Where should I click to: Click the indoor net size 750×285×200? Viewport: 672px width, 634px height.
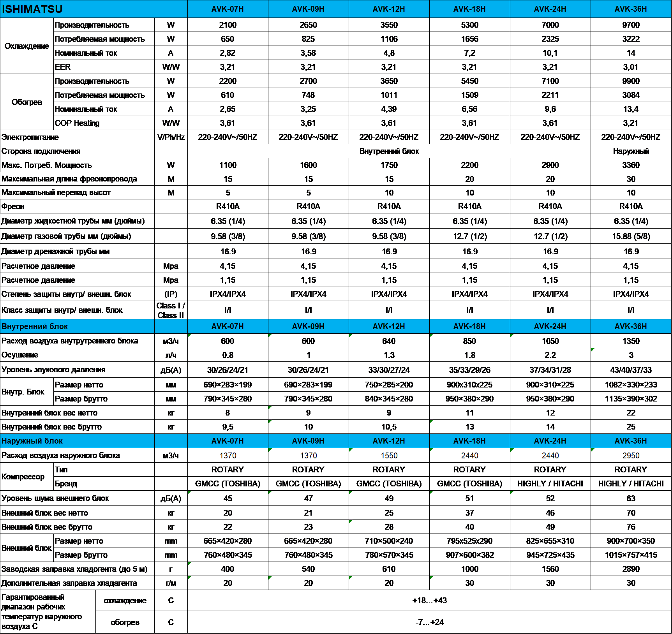389,385
